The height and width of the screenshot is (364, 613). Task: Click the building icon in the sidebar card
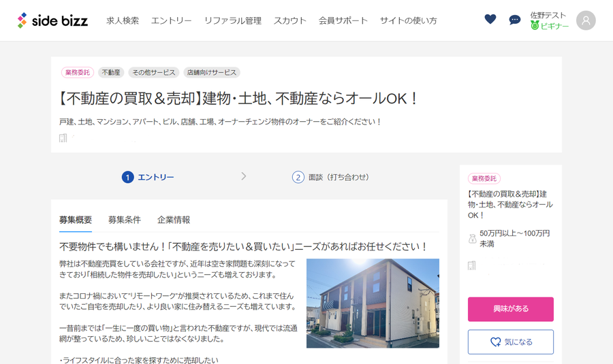(x=472, y=265)
